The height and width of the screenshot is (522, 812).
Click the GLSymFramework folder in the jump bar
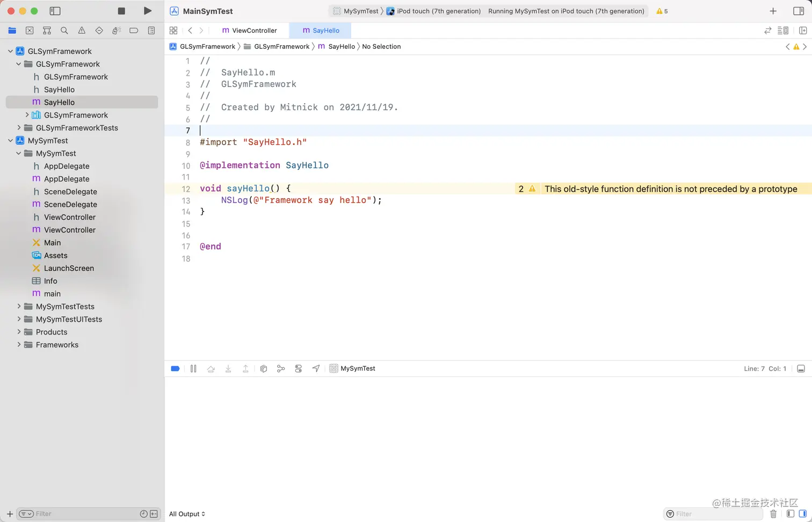tap(277, 47)
